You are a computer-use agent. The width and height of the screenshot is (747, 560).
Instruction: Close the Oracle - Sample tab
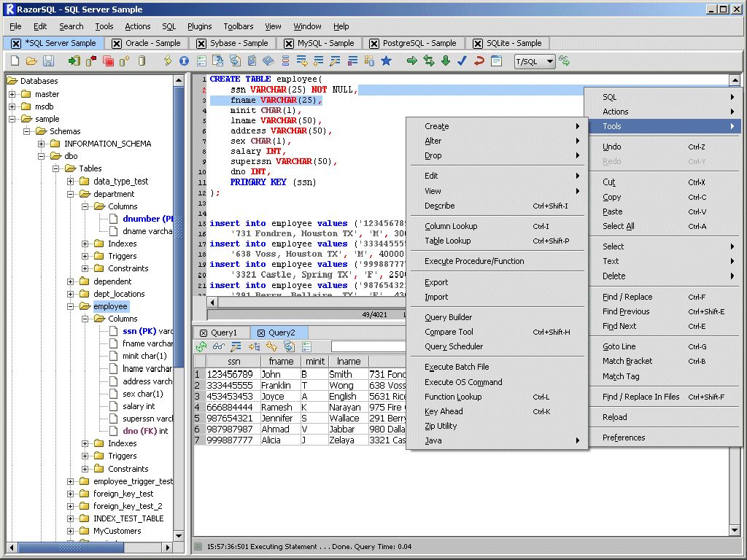(x=117, y=43)
